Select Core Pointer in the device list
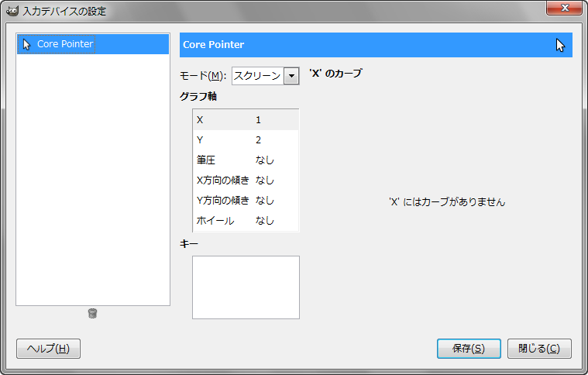 (93, 44)
